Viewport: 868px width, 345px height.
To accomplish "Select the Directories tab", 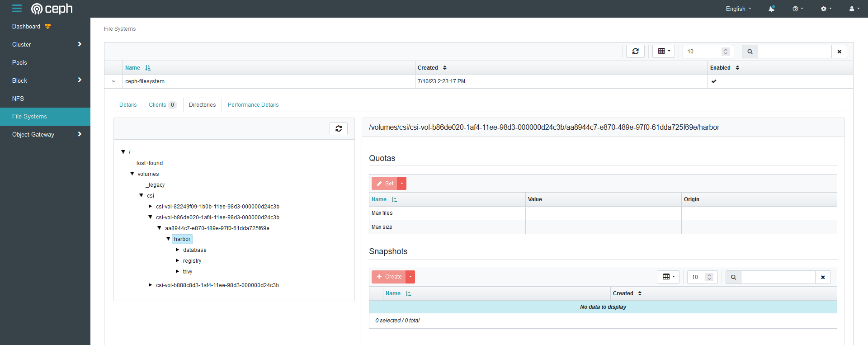I will click(203, 105).
